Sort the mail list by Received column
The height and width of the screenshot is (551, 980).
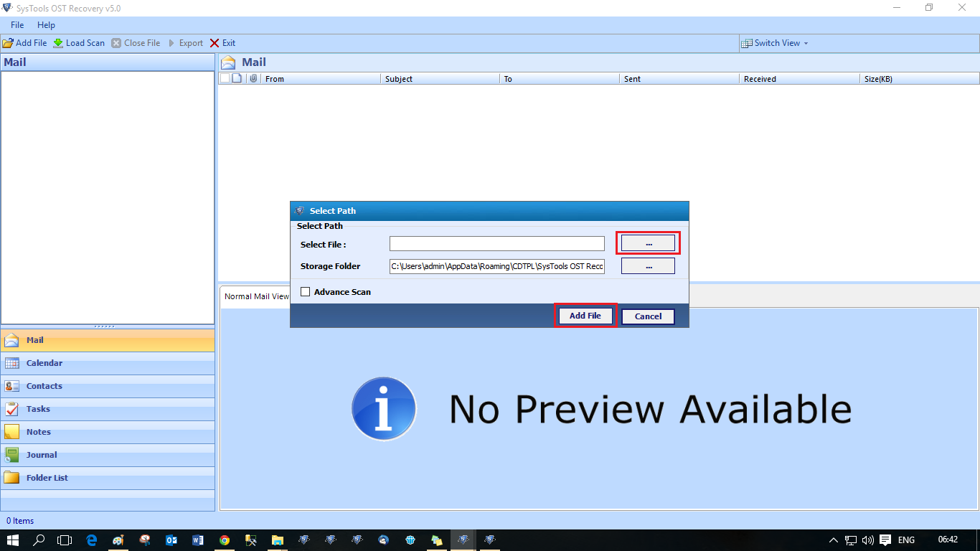pyautogui.click(x=799, y=79)
